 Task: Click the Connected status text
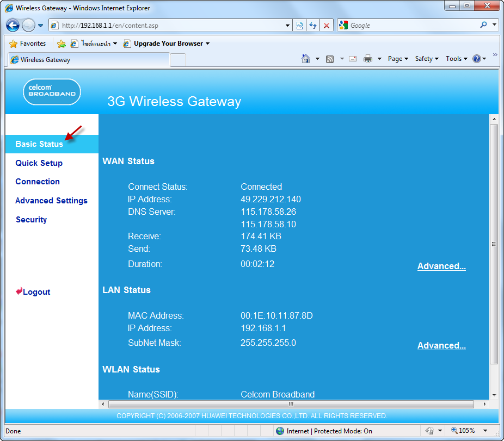[261, 187]
